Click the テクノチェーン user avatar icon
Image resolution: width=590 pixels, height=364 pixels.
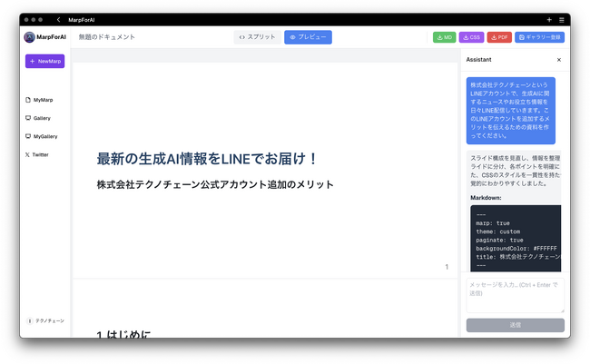[x=29, y=320]
